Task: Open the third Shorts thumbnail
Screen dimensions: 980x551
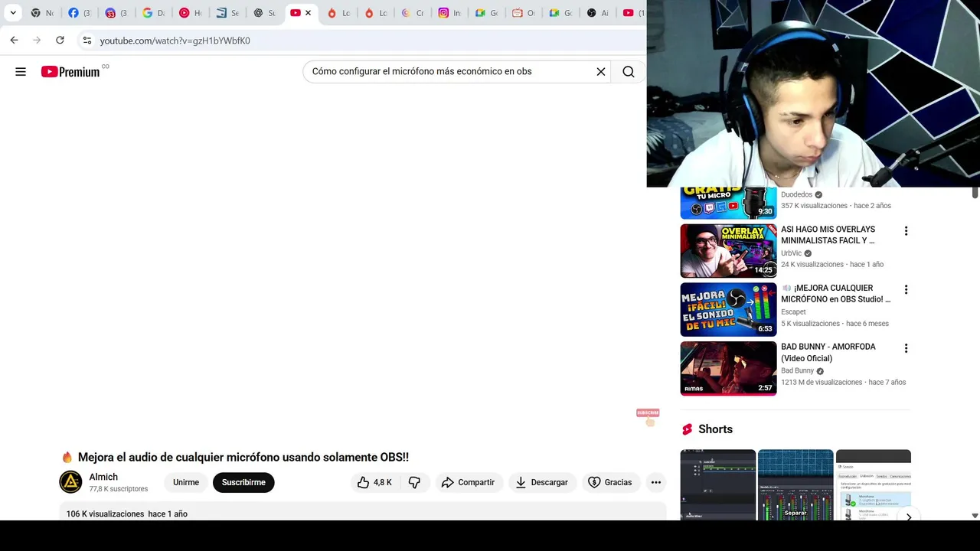Action: pos(874,485)
